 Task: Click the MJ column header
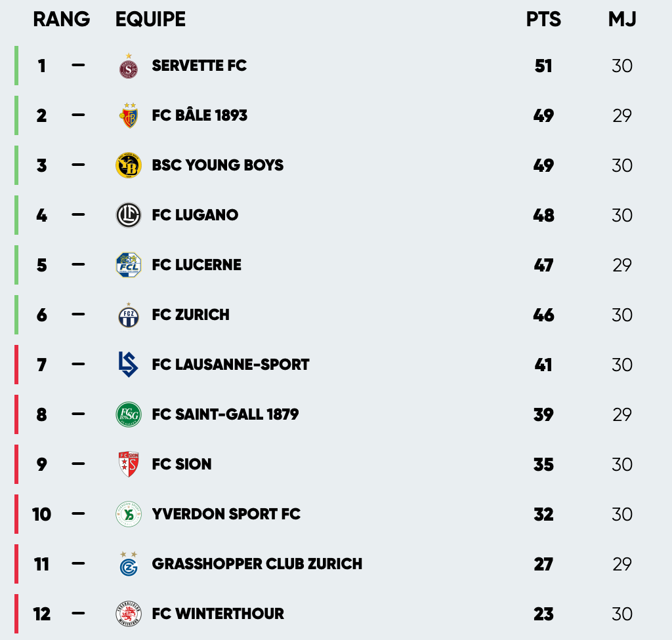622,20
